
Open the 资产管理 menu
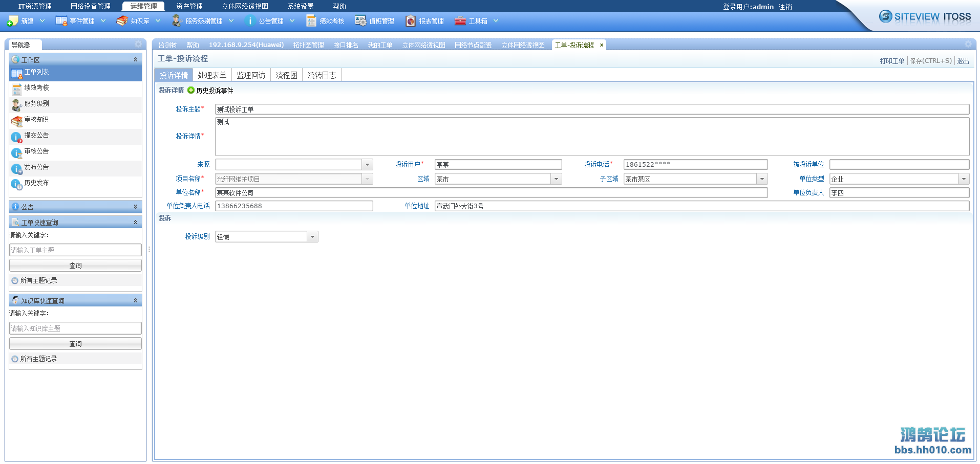pyautogui.click(x=189, y=6)
